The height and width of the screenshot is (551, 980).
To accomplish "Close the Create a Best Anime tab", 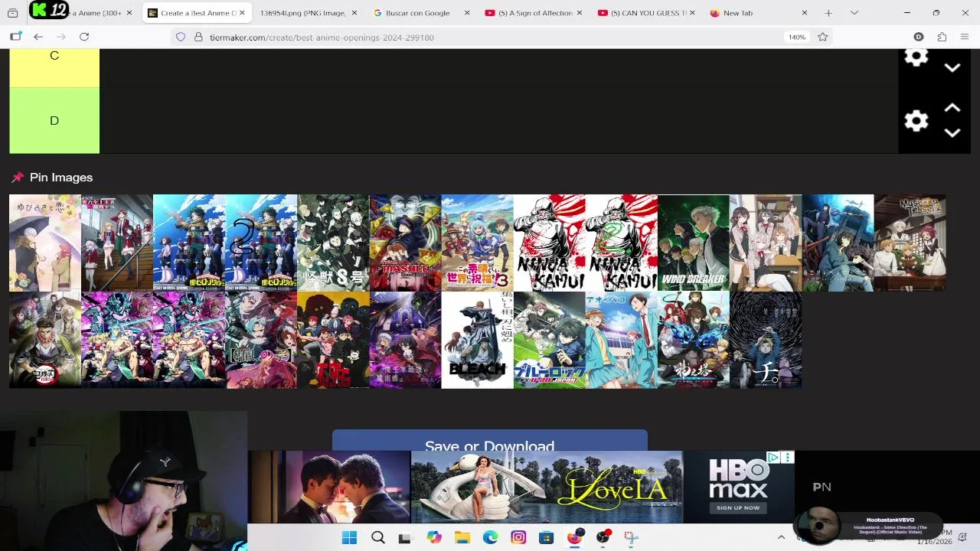I will pos(242,13).
